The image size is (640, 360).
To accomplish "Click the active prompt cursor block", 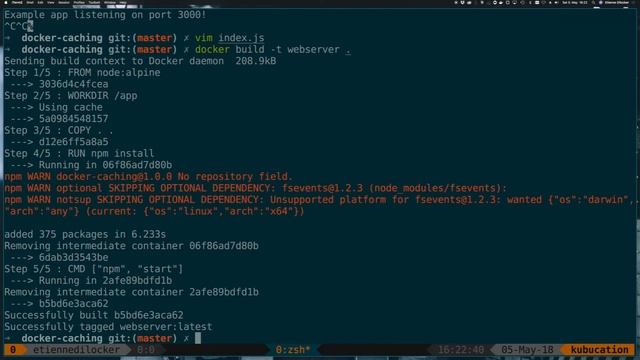I will tap(198, 338).
